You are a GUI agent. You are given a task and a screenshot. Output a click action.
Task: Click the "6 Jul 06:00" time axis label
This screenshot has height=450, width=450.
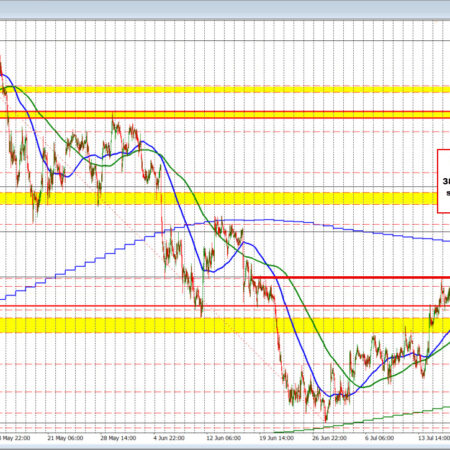(x=379, y=438)
